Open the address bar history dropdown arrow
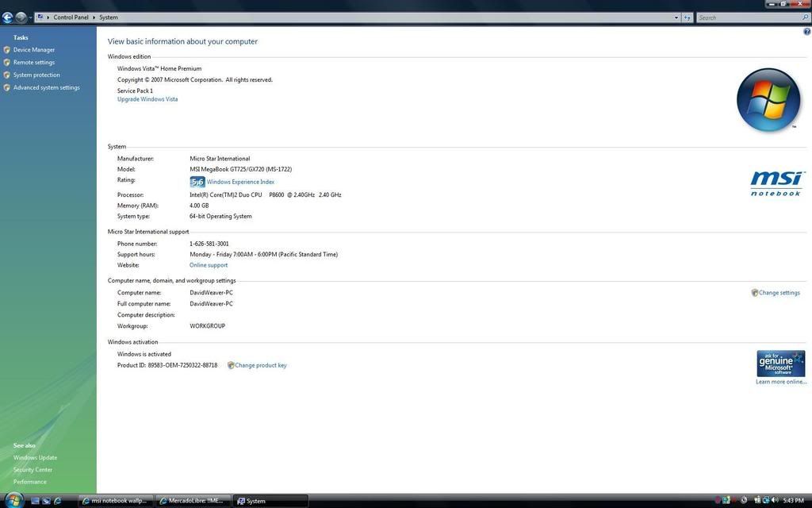The width and height of the screenshot is (812, 508). [x=676, y=17]
